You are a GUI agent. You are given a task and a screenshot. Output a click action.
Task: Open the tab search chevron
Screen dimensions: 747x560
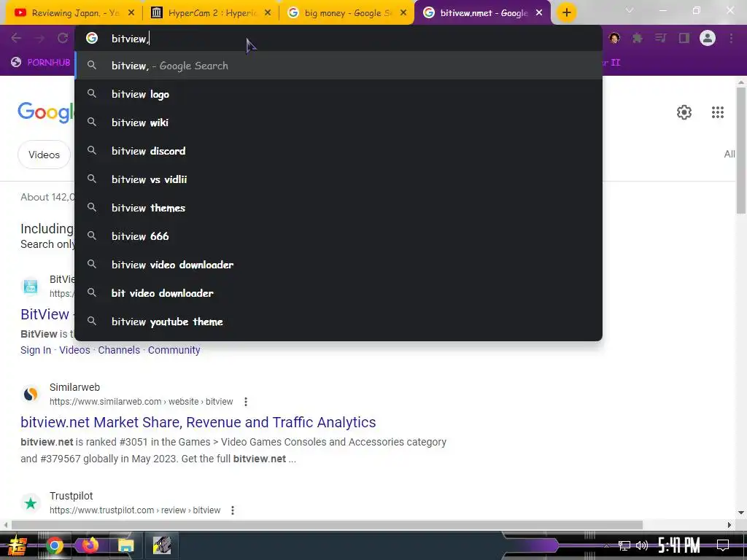[x=630, y=10]
